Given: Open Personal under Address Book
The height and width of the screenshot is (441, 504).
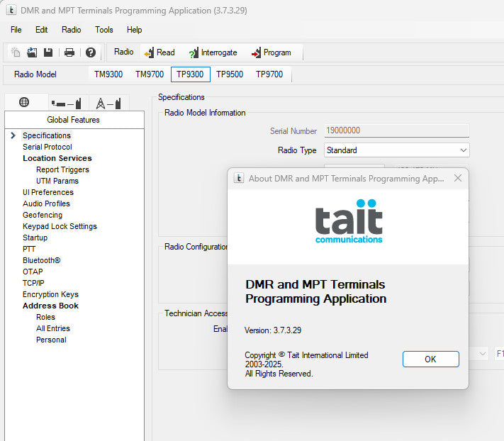Looking at the screenshot, I should (51, 340).
